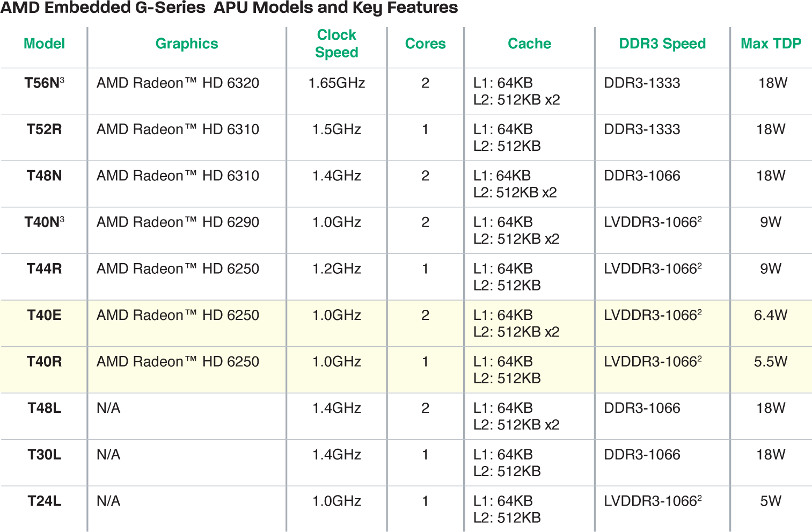Click the 1.2GHz clock speed value
The height and width of the screenshot is (532, 812).
point(336,268)
